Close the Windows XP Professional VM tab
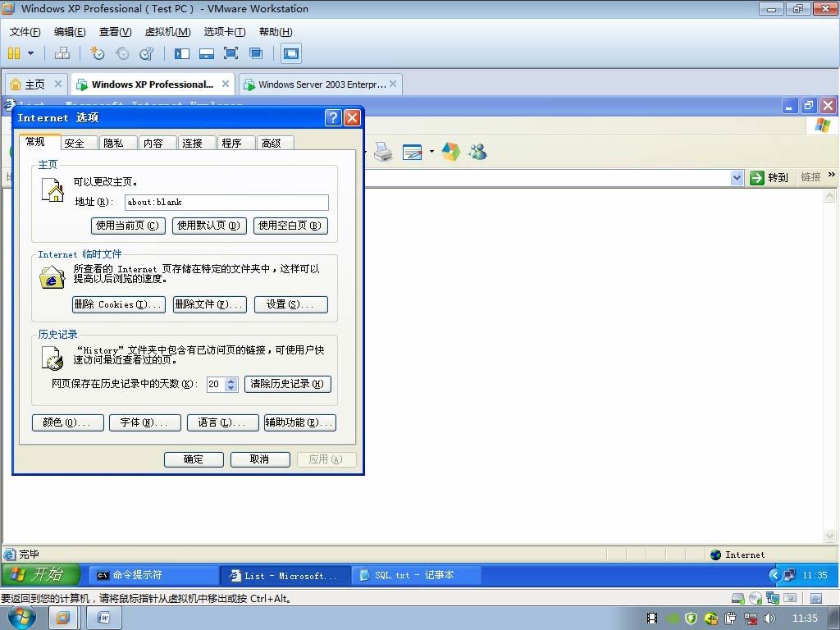Screen dimensions: 840x630 pyautogui.click(x=226, y=84)
